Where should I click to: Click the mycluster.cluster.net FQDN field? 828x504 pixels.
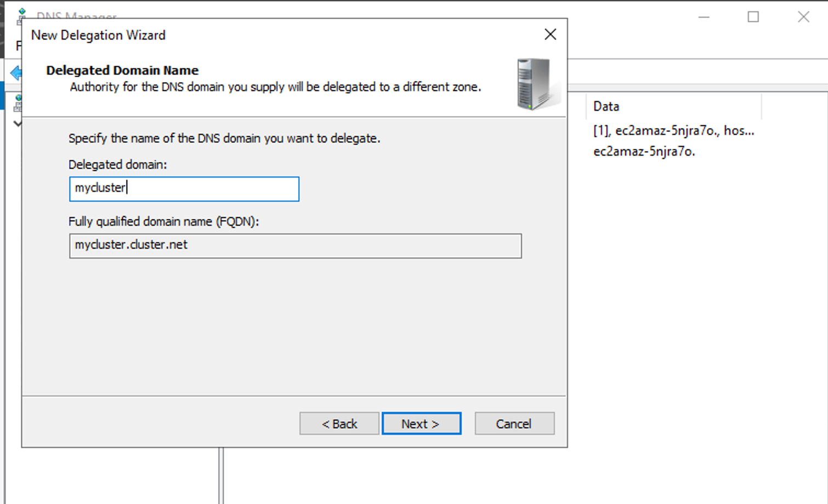[x=295, y=246]
